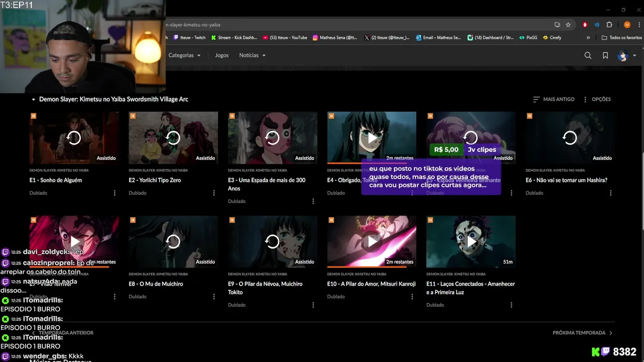Open Stream Kick Dashboard bookmark

234,38
